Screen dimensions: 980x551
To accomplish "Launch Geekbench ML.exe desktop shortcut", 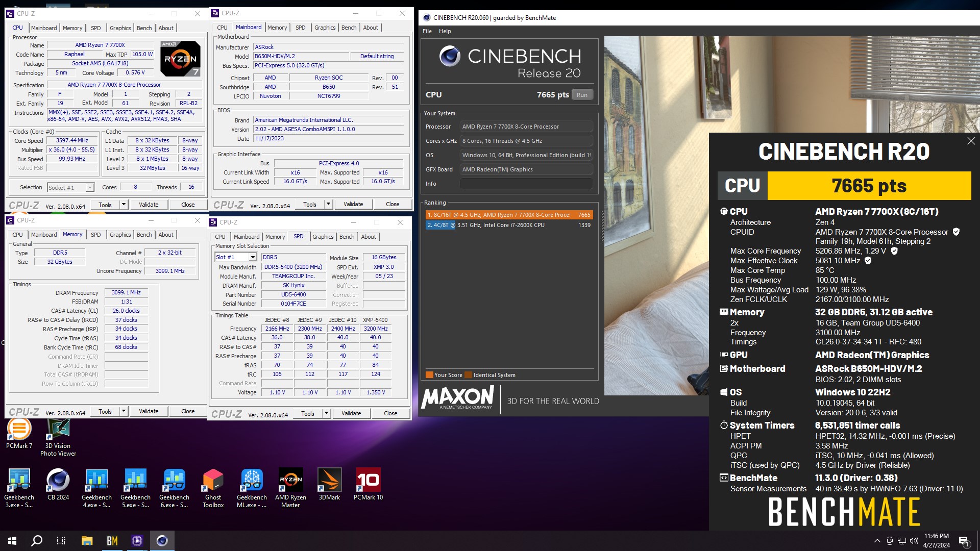I will coord(252,488).
